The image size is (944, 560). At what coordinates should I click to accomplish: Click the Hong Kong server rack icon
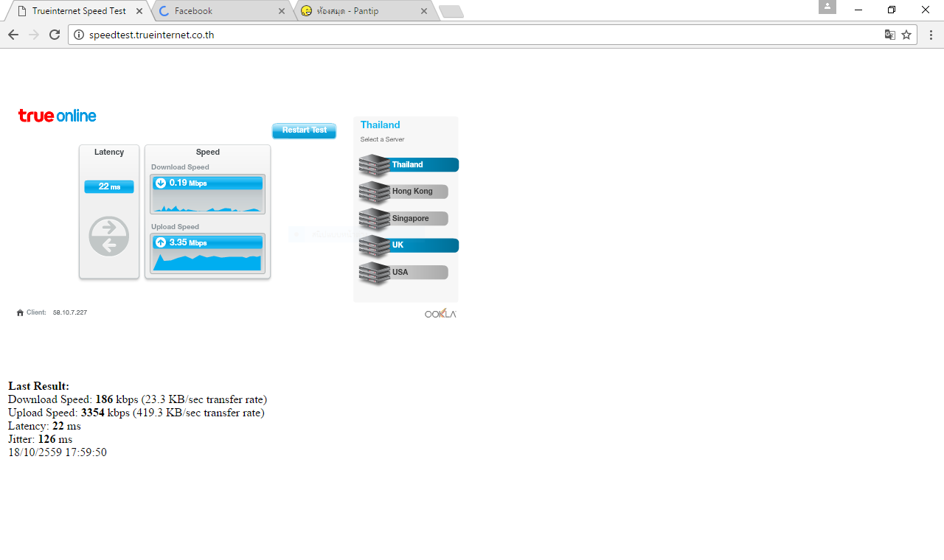(x=375, y=192)
